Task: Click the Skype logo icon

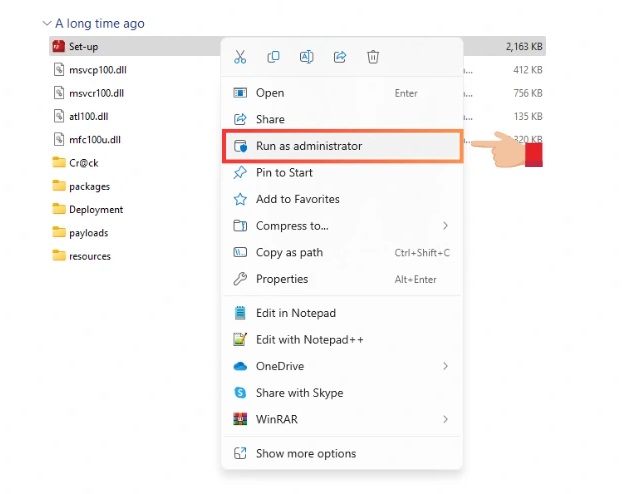Action: point(240,393)
